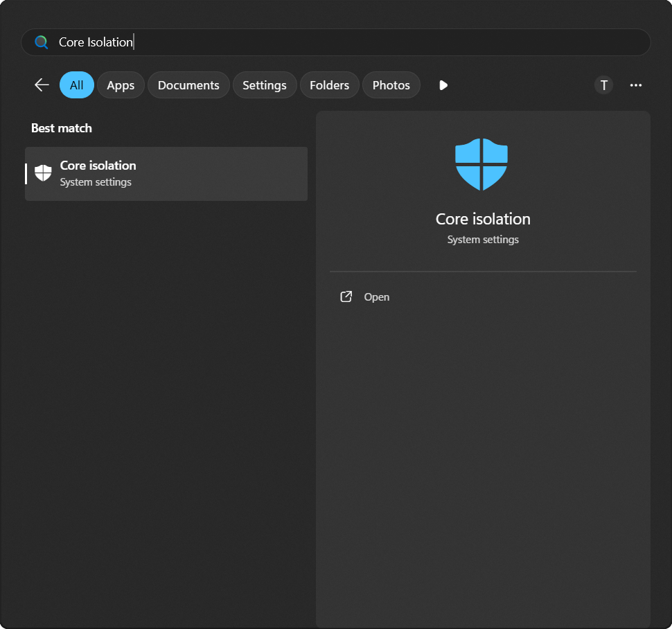Image resolution: width=672 pixels, height=629 pixels.
Task: Switch to the Folders filter tab
Action: click(329, 85)
